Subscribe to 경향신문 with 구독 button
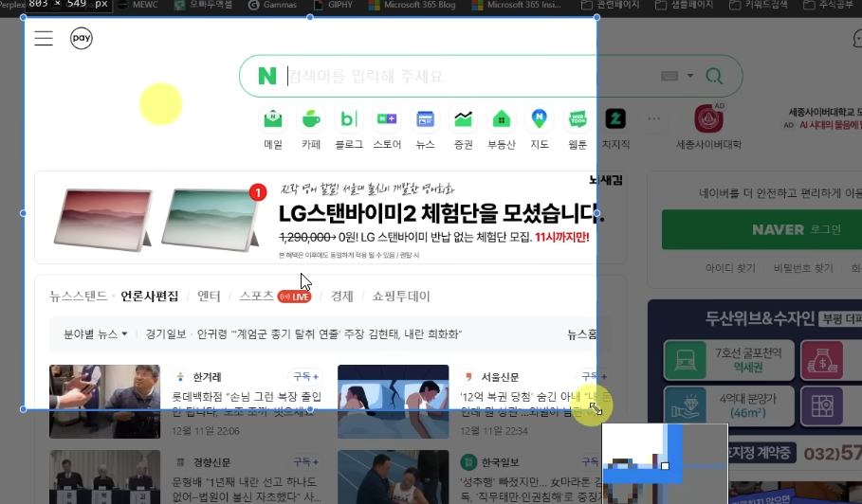862x504 pixels. 306,462
